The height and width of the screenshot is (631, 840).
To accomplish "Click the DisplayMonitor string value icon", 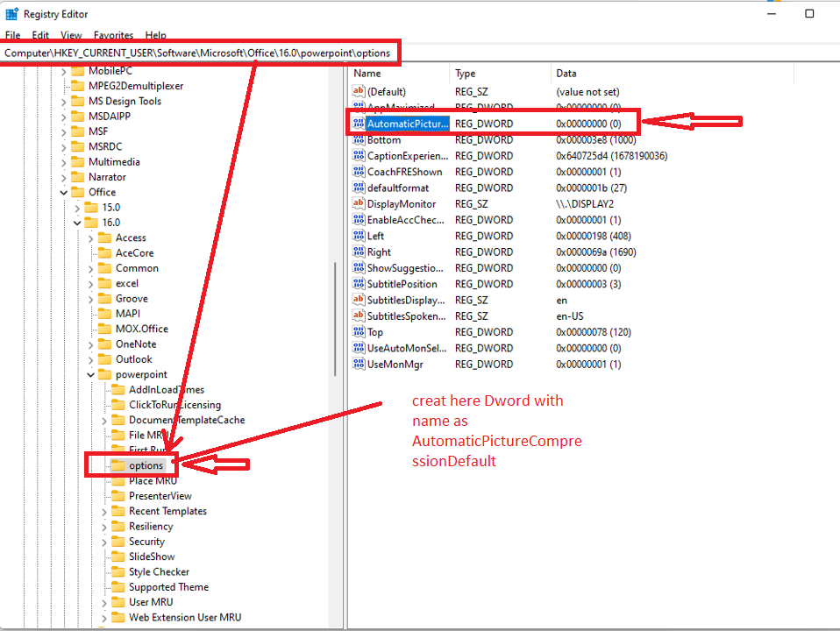I will (x=359, y=203).
